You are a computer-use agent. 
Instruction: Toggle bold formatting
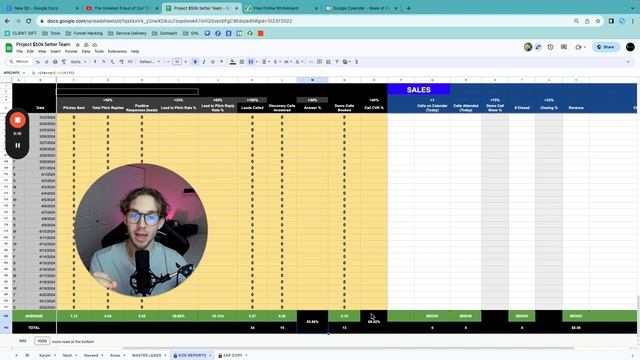[195, 62]
